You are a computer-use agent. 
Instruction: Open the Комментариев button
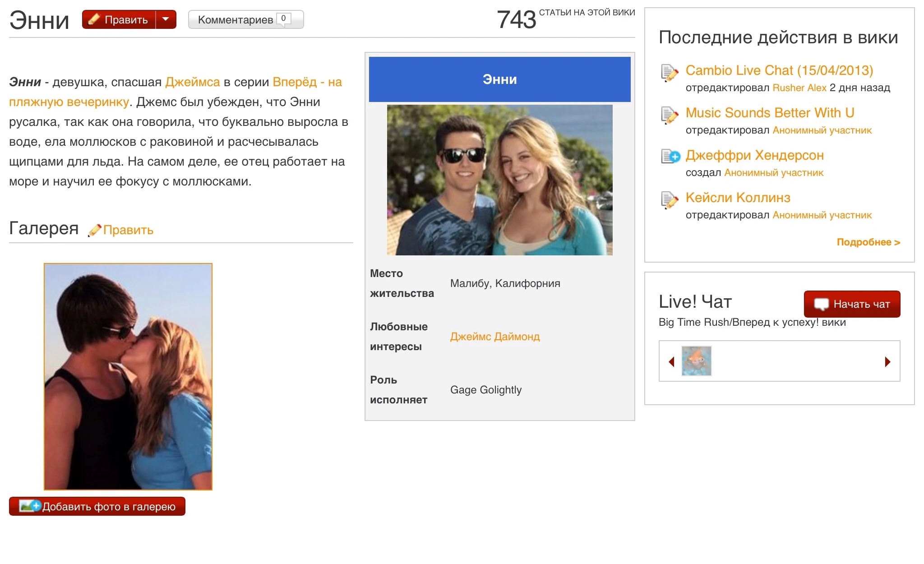(236, 20)
